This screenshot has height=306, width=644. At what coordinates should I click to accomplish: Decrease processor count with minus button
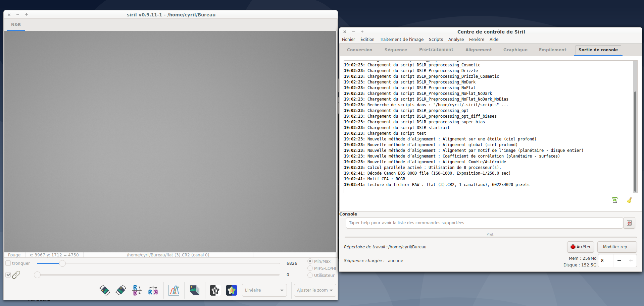point(619,260)
